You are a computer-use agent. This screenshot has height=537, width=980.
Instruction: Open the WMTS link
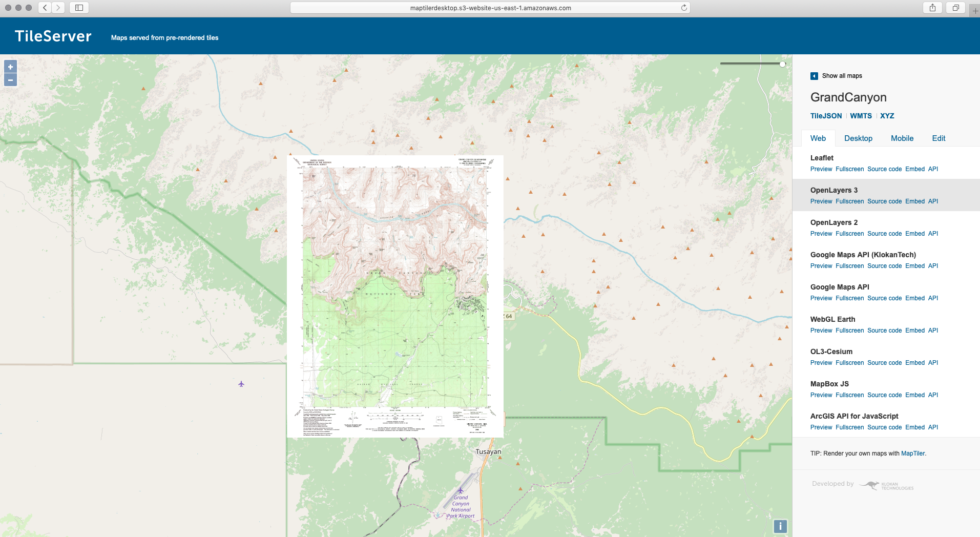[x=861, y=116]
